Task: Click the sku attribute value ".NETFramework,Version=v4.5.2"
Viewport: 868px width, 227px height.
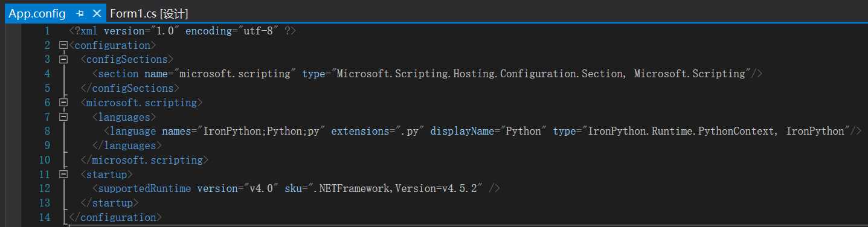Action: coord(391,188)
